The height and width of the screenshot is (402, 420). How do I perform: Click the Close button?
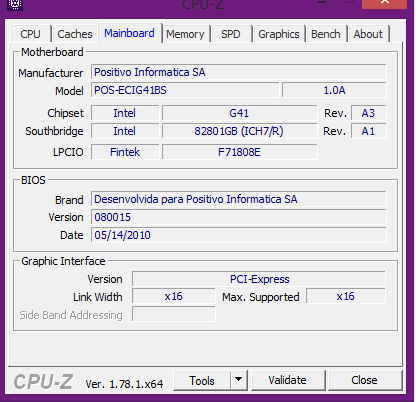click(364, 380)
